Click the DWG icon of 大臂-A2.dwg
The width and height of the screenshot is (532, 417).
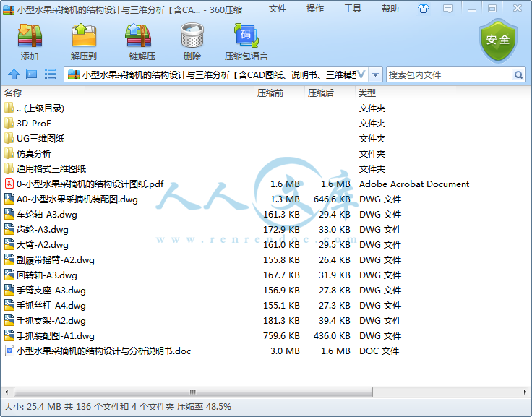click(9, 244)
